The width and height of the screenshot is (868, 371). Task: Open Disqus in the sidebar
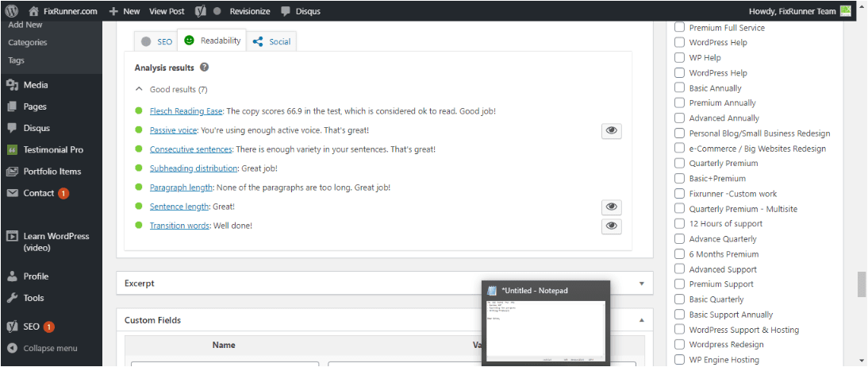click(36, 128)
